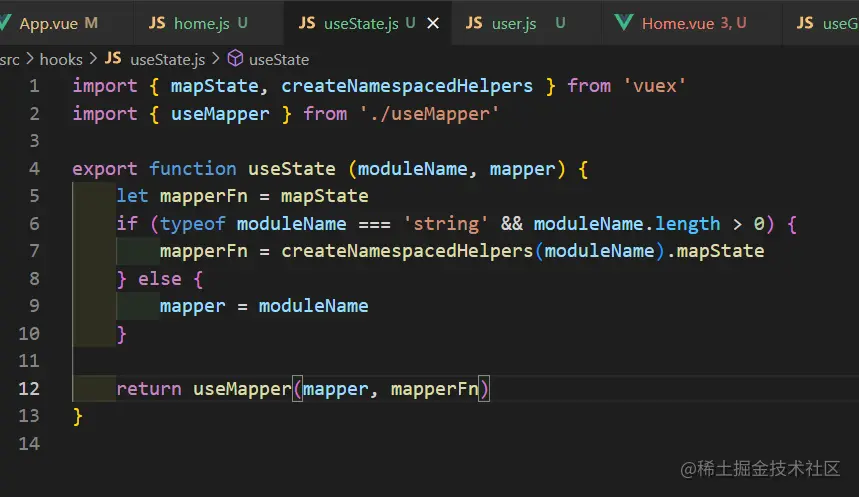Click the 'return' keyword on line 12

tap(148, 389)
